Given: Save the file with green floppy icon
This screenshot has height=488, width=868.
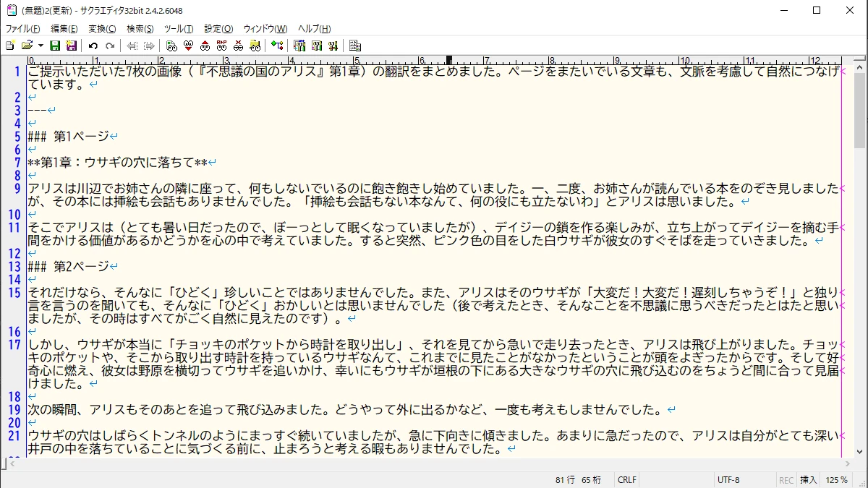Looking at the screenshot, I should point(55,46).
